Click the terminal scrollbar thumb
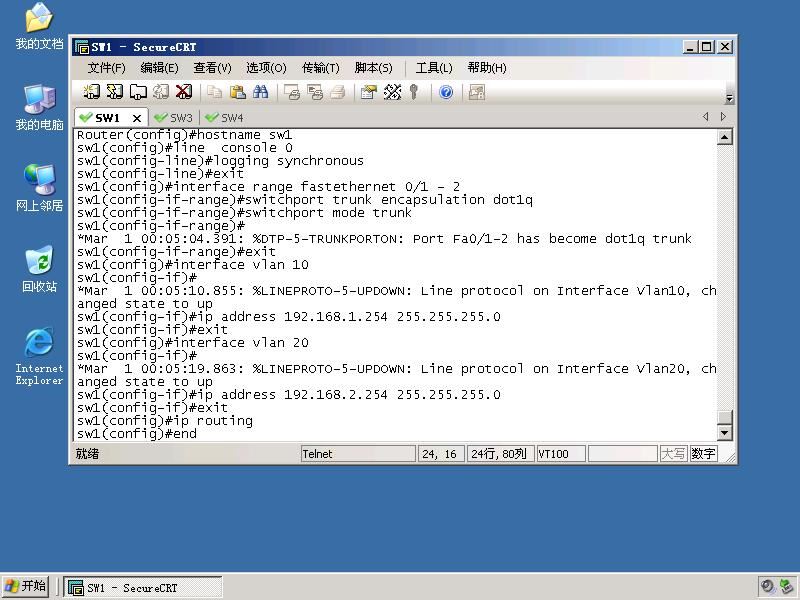Screen dimensions: 800x600 [724, 416]
